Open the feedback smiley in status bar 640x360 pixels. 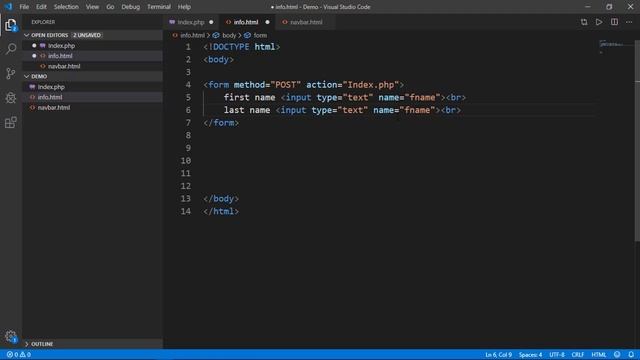[x=617, y=355]
